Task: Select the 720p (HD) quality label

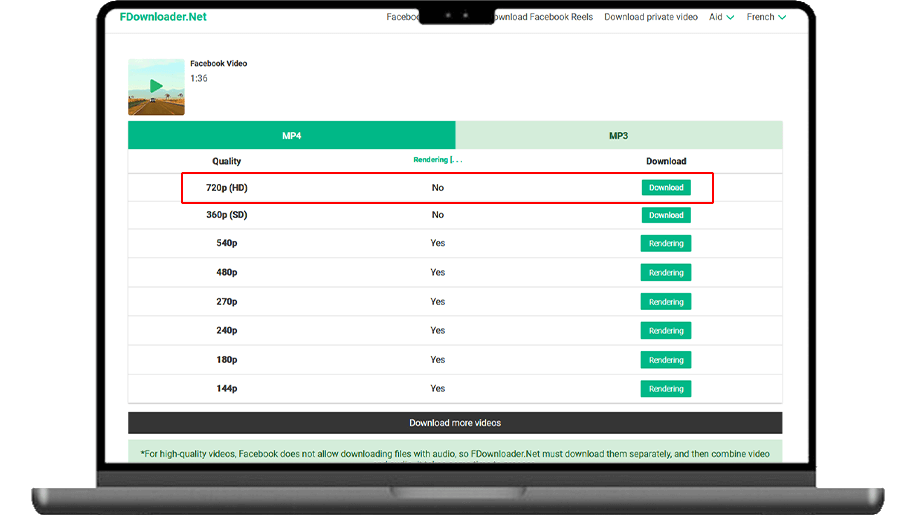Action: click(x=227, y=188)
